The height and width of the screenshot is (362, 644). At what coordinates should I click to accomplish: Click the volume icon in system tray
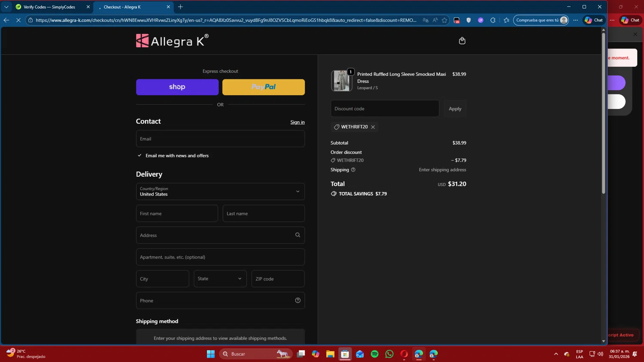pyautogui.click(x=600, y=354)
